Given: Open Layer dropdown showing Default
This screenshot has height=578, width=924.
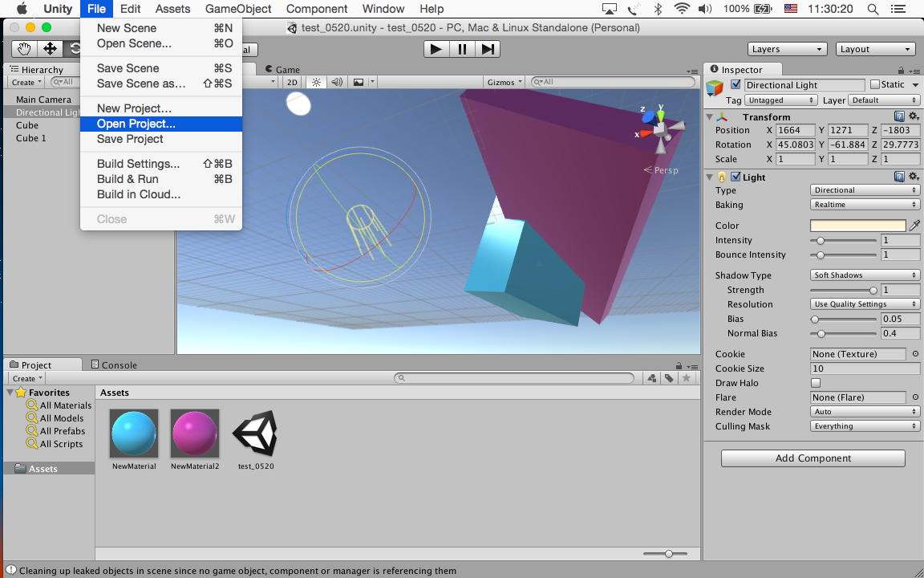Looking at the screenshot, I should point(884,100).
